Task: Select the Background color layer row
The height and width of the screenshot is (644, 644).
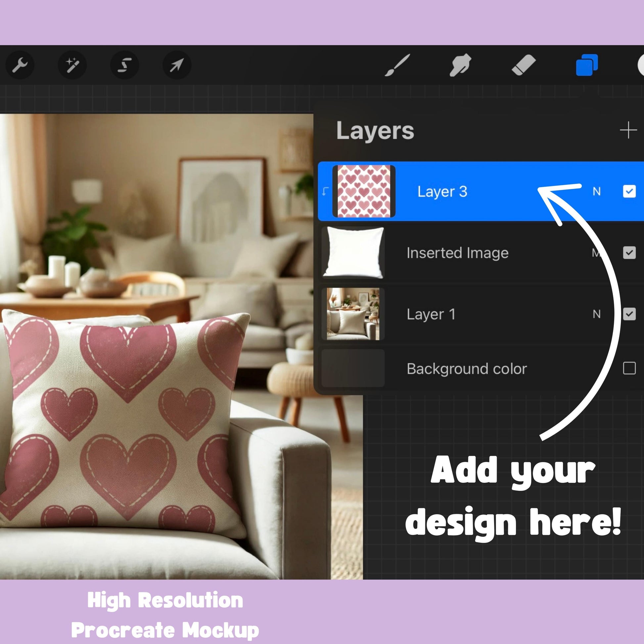Action: click(467, 369)
